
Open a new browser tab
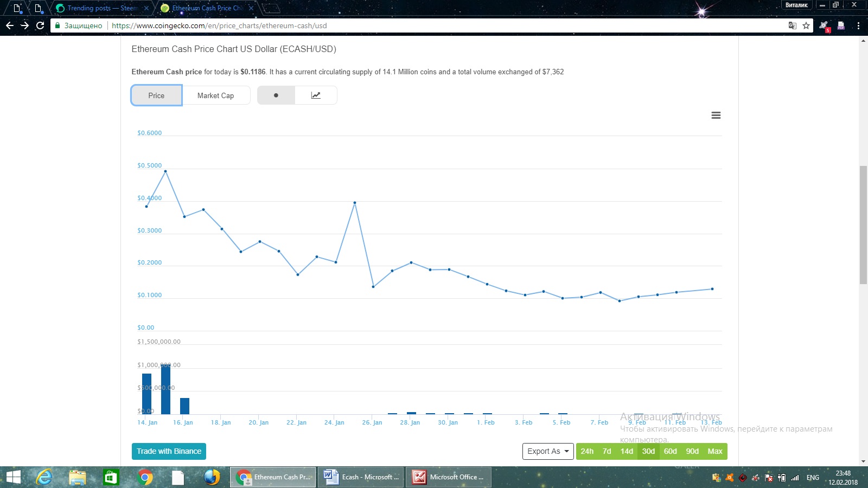(x=271, y=8)
